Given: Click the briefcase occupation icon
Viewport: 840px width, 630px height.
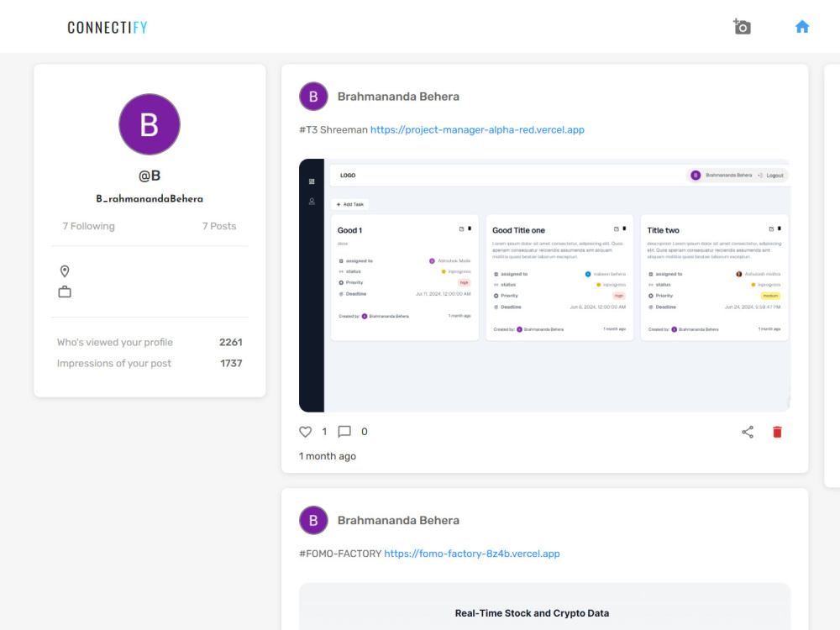Looking at the screenshot, I should [65, 292].
